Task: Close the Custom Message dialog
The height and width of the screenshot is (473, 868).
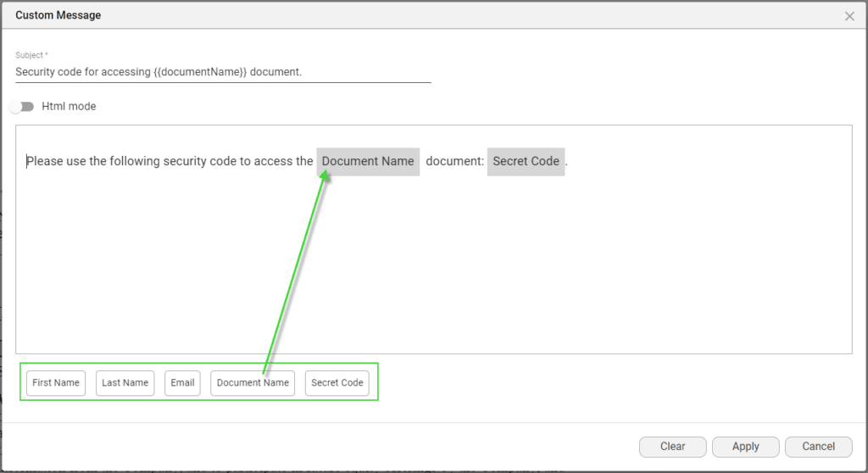Action: tap(849, 16)
